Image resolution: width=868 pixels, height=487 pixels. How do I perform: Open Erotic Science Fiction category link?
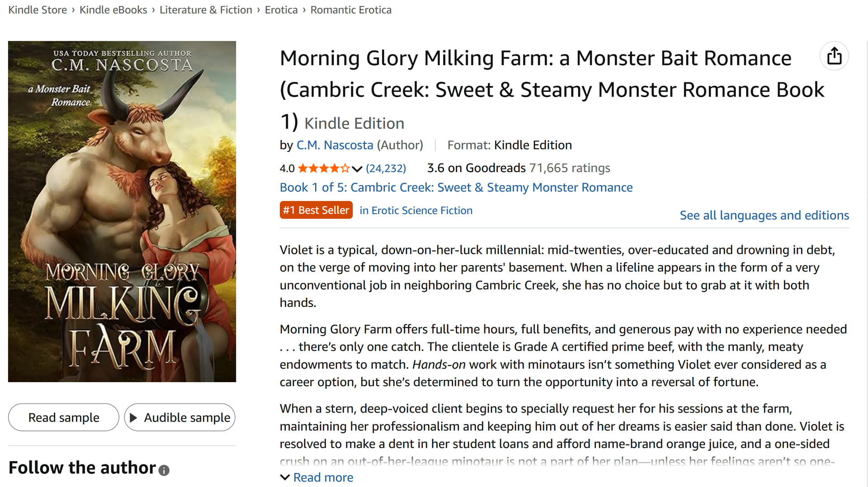(x=416, y=211)
